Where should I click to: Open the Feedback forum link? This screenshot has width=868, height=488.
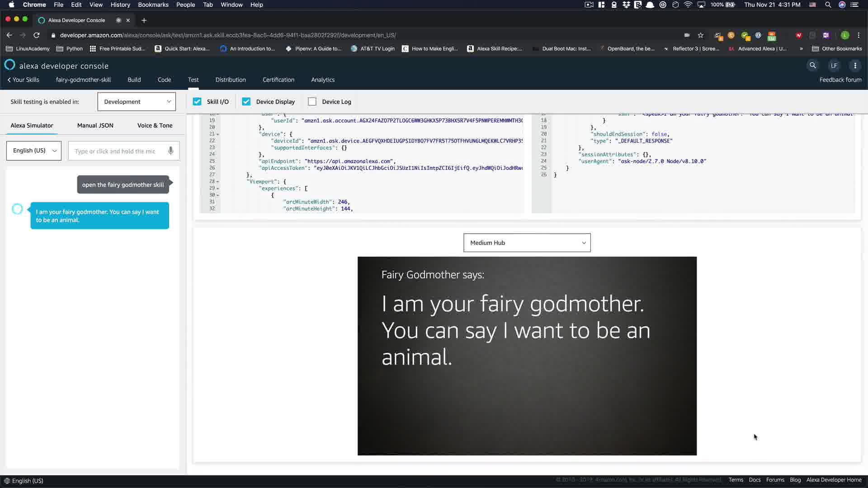(840, 80)
